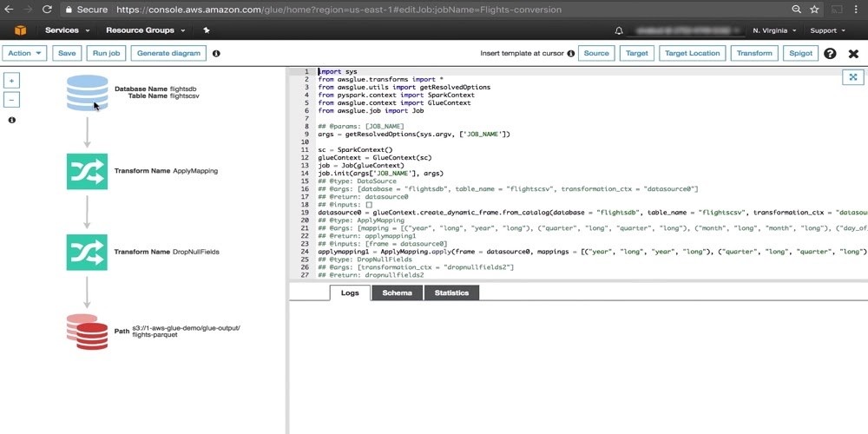Click the flightsdb database source icon
The width and height of the screenshot is (868, 434).
[x=87, y=93]
